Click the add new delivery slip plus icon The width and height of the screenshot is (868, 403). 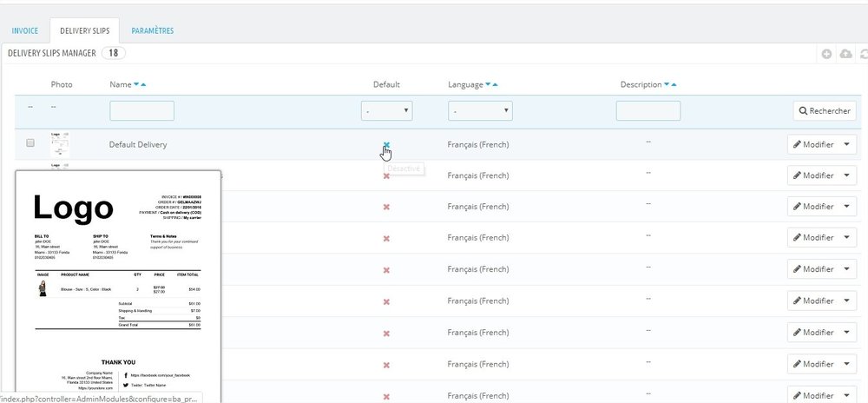pyautogui.click(x=826, y=54)
